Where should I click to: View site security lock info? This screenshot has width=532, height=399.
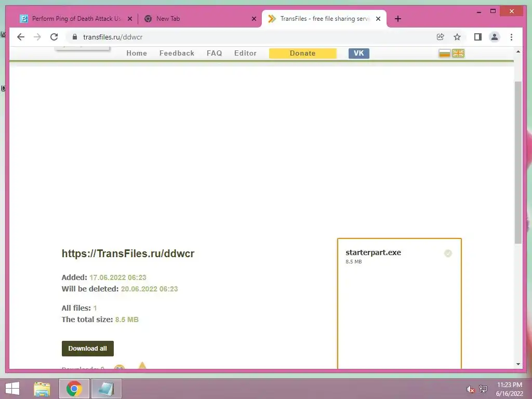(x=75, y=37)
